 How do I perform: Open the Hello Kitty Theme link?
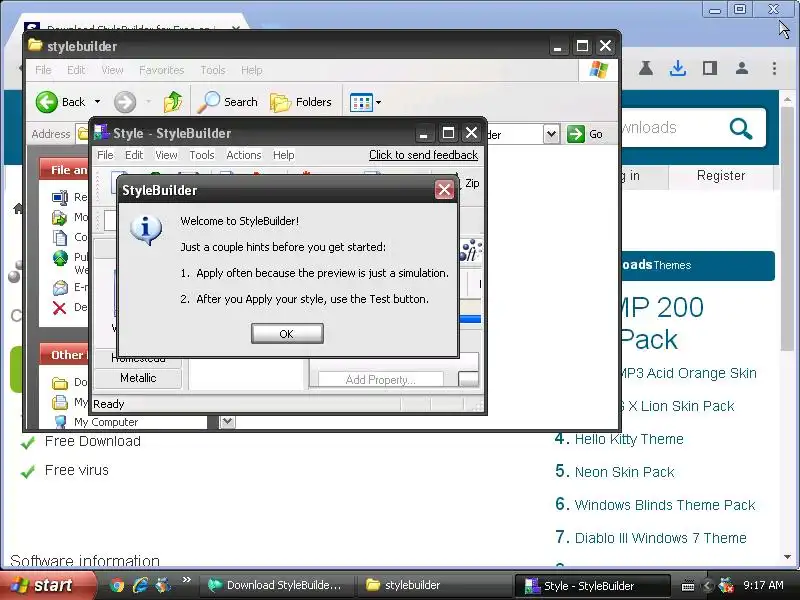point(629,439)
